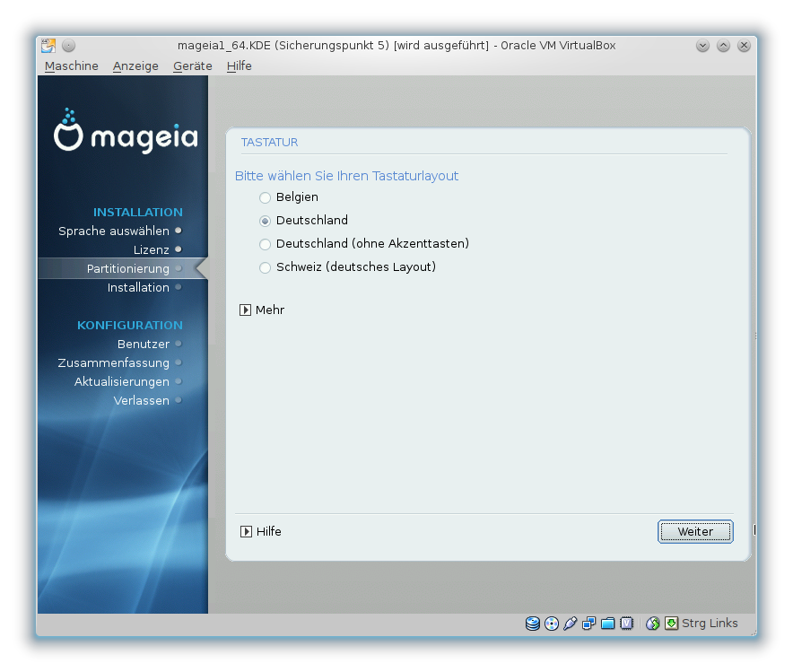
Task: Close the VirtualBox window
Action: point(744,46)
